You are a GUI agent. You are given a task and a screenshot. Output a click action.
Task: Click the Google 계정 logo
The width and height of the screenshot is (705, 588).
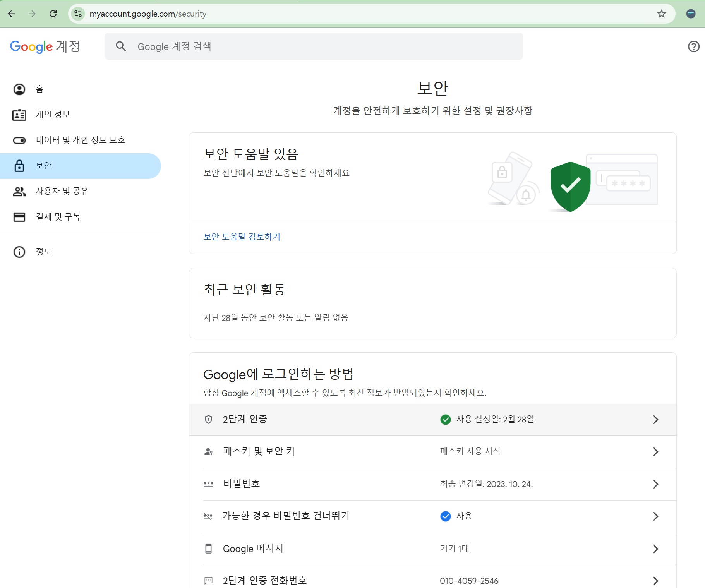click(45, 46)
